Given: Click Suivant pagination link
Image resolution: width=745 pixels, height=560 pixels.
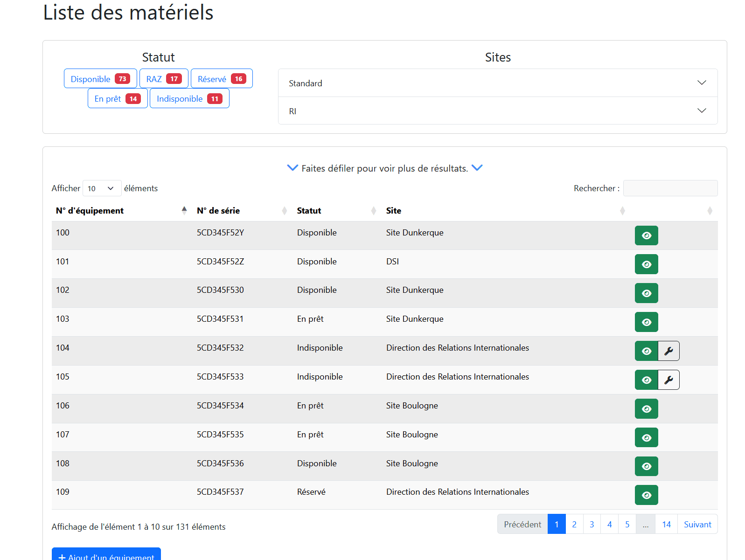Looking at the screenshot, I should (697, 524).
